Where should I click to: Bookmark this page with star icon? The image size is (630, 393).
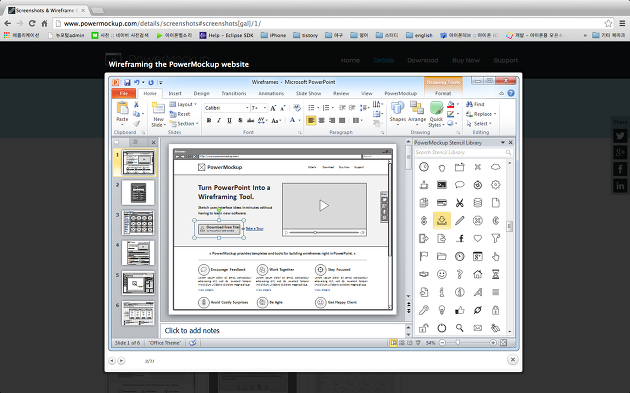tap(608, 23)
